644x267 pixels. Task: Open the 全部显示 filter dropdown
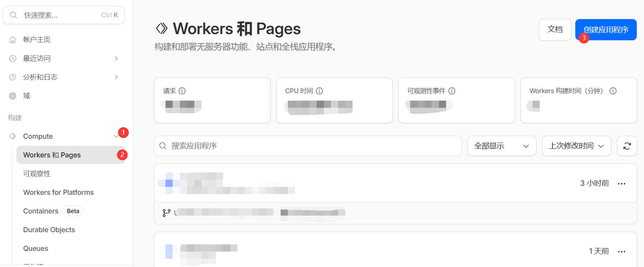(502, 146)
